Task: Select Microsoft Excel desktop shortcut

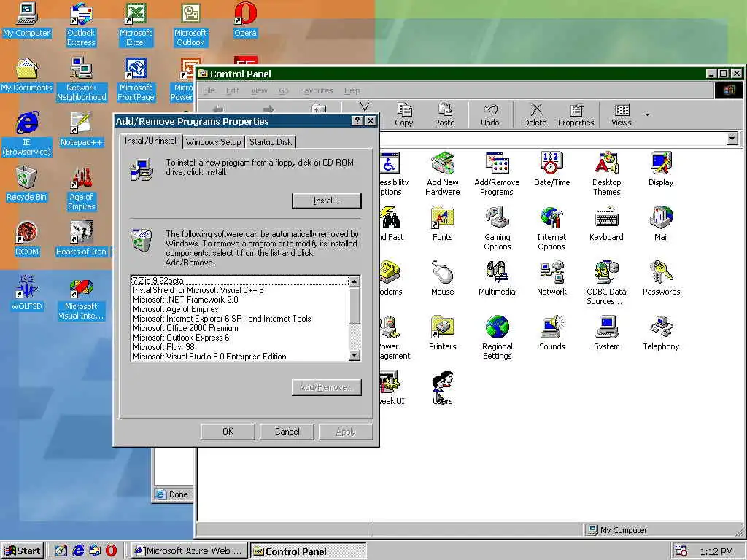Action: point(136,24)
